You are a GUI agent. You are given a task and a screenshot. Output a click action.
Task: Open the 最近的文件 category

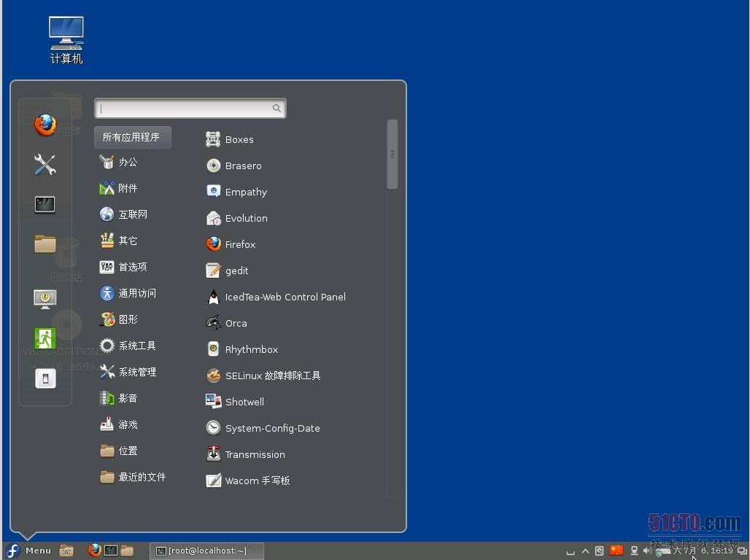[133, 478]
